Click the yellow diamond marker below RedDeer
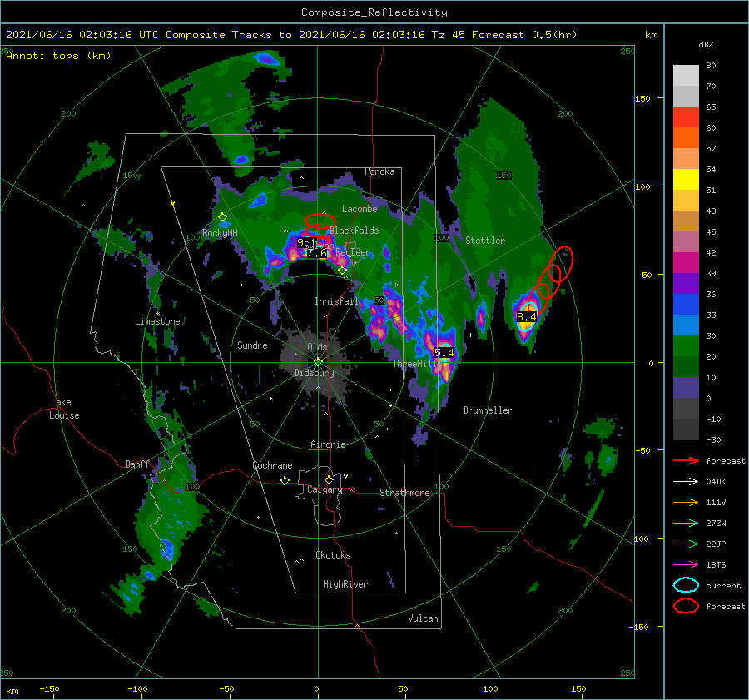The height and width of the screenshot is (700, 749). coord(342,271)
